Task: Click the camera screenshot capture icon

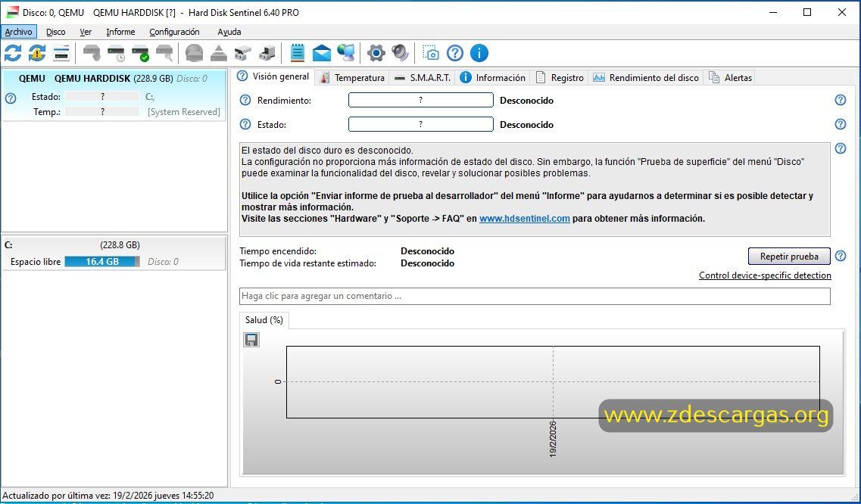Action: pos(430,53)
